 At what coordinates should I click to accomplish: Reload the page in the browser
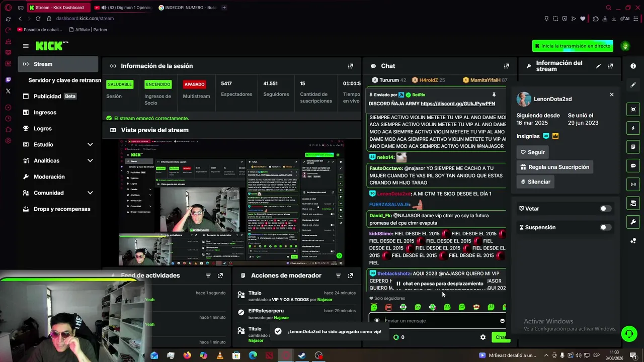pyautogui.click(x=38, y=19)
